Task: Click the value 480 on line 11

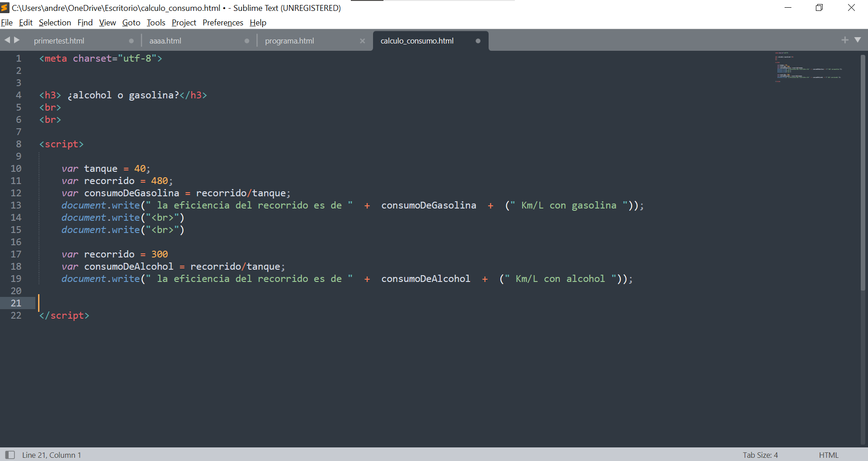Action: [160, 181]
